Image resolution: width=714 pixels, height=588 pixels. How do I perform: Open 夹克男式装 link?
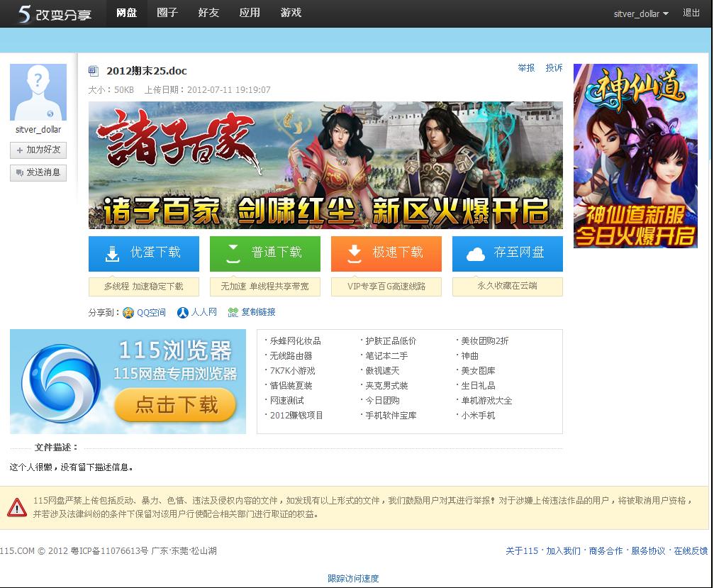[x=386, y=386]
